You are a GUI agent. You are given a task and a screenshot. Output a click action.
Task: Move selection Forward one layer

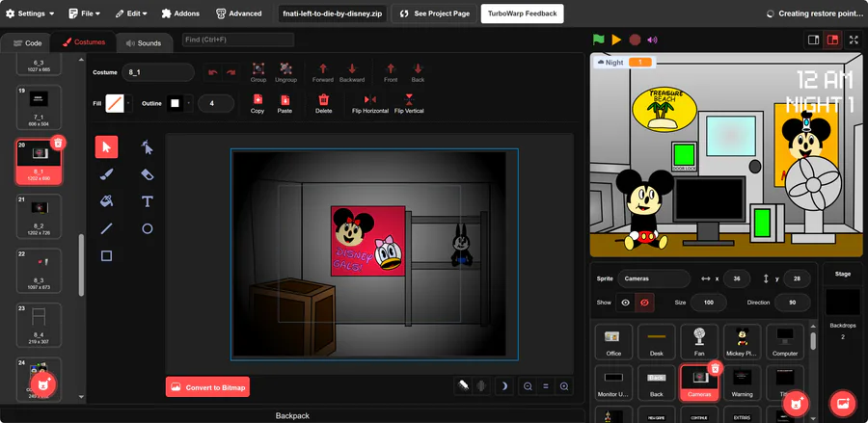click(323, 72)
